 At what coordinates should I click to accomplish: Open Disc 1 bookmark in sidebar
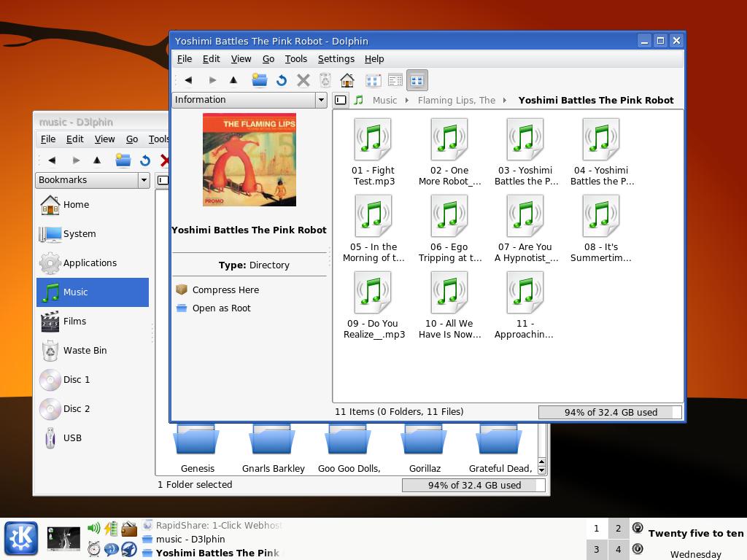(x=93, y=379)
